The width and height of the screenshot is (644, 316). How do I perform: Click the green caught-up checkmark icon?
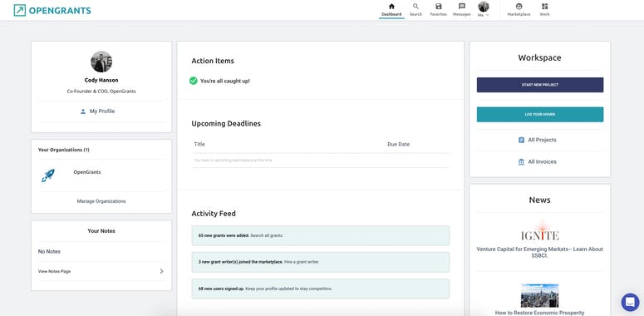pos(194,81)
